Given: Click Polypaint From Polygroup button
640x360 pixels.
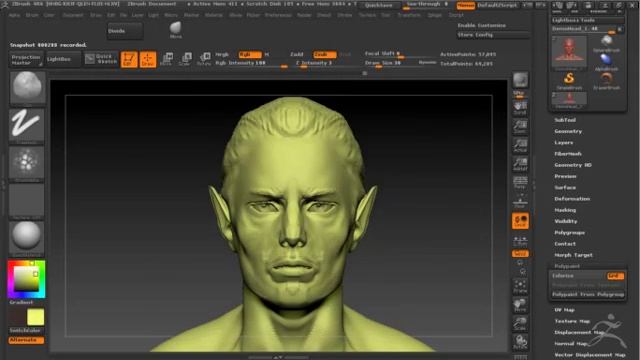Looking at the screenshot, I should (x=588, y=294).
